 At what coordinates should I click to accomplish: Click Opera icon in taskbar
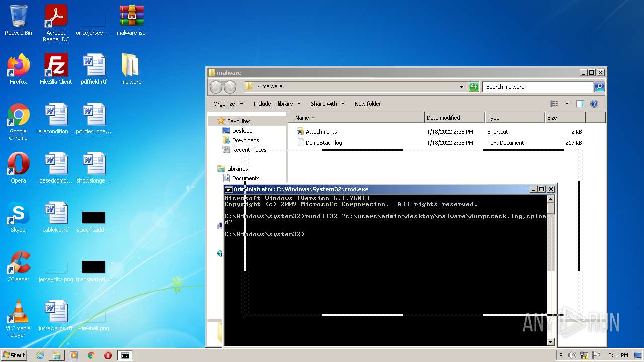pos(108,355)
